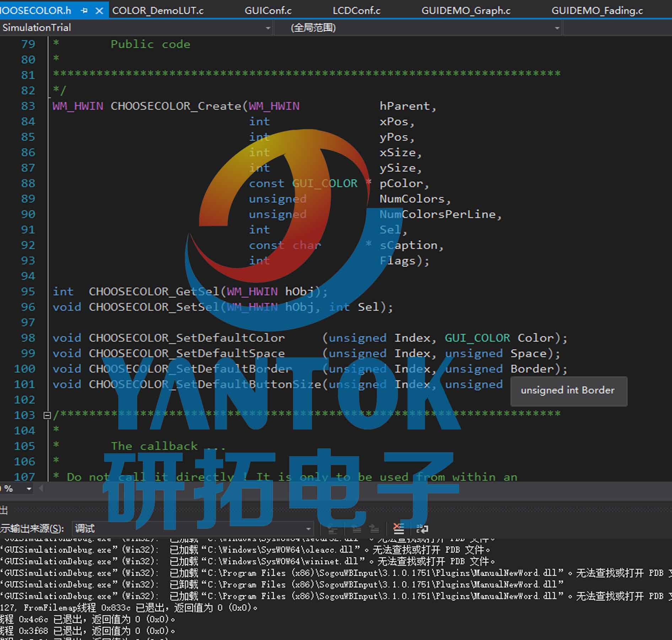Click the wininet.dll output line
The height and width of the screenshot is (640, 672).
(248, 562)
